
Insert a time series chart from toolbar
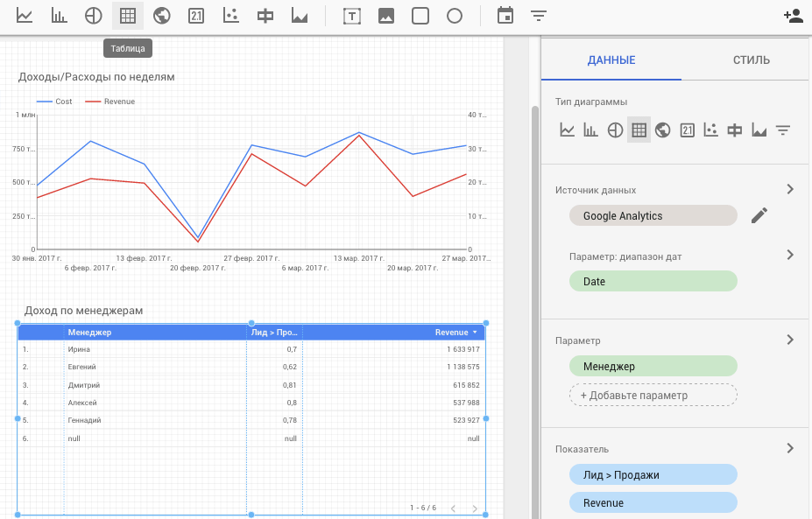25,16
